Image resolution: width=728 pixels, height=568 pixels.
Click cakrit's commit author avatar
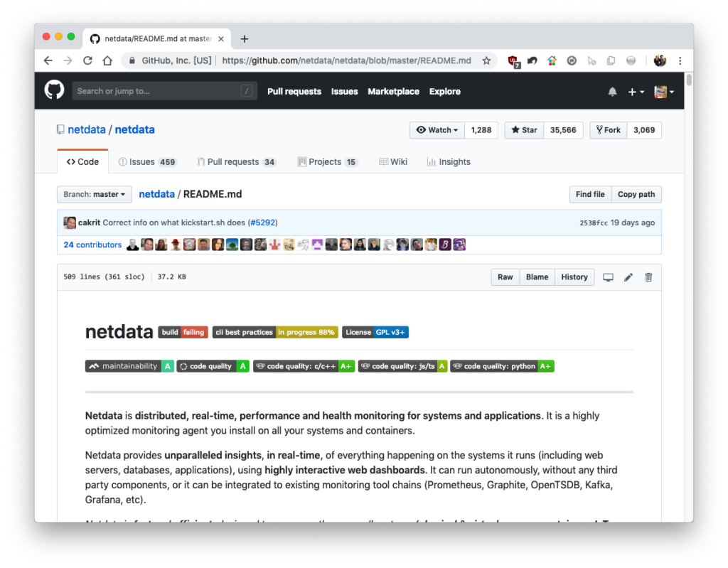coord(70,223)
